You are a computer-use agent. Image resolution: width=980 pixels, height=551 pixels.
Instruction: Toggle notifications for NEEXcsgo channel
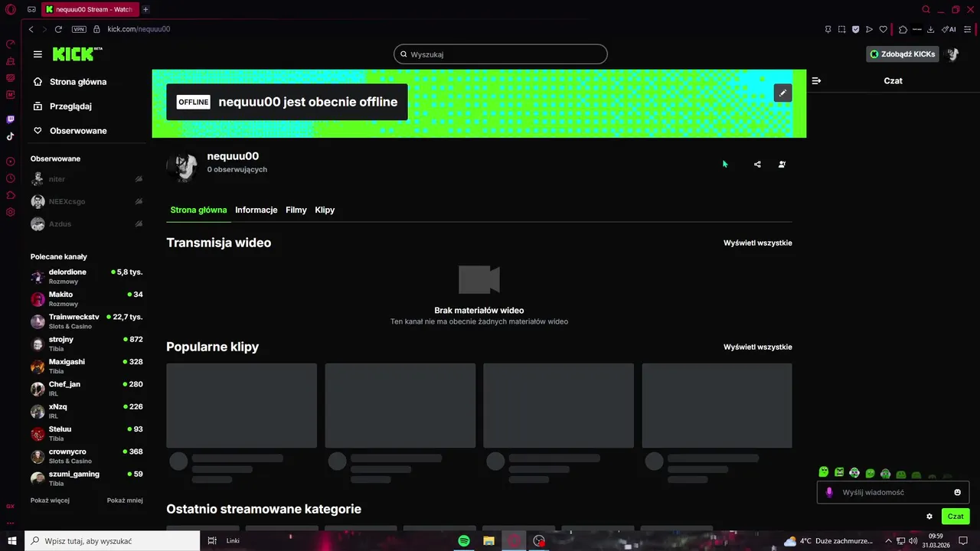tap(139, 201)
